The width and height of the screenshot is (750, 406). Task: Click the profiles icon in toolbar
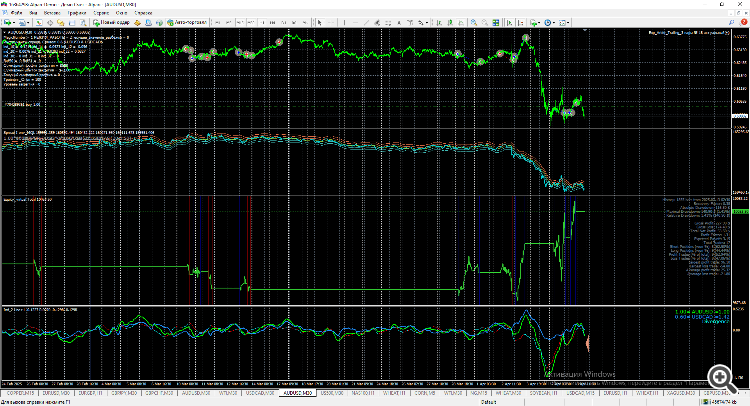[x=22, y=22]
